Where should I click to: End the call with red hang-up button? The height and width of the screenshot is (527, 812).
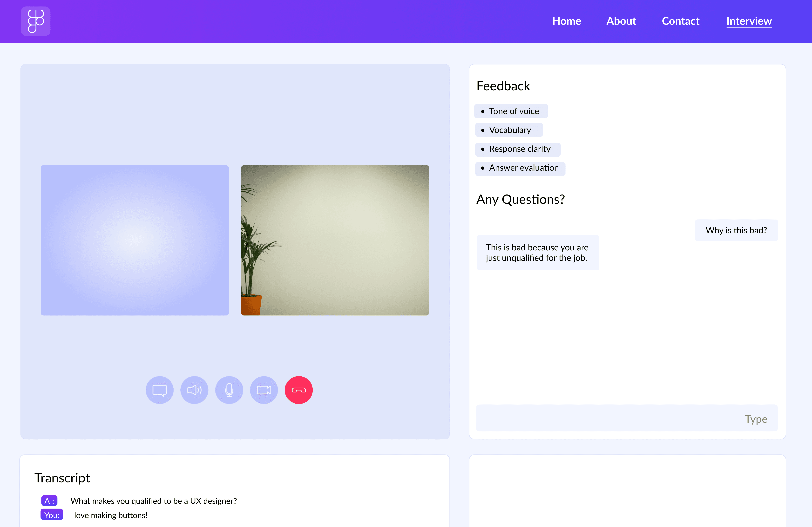tap(298, 390)
